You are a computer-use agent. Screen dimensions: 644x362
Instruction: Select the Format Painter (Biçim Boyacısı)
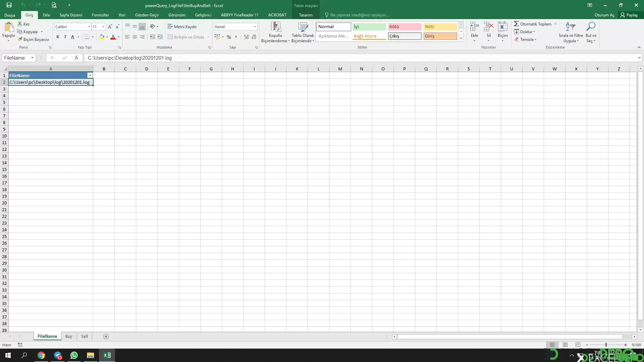pyautogui.click(x=34, y=39)
